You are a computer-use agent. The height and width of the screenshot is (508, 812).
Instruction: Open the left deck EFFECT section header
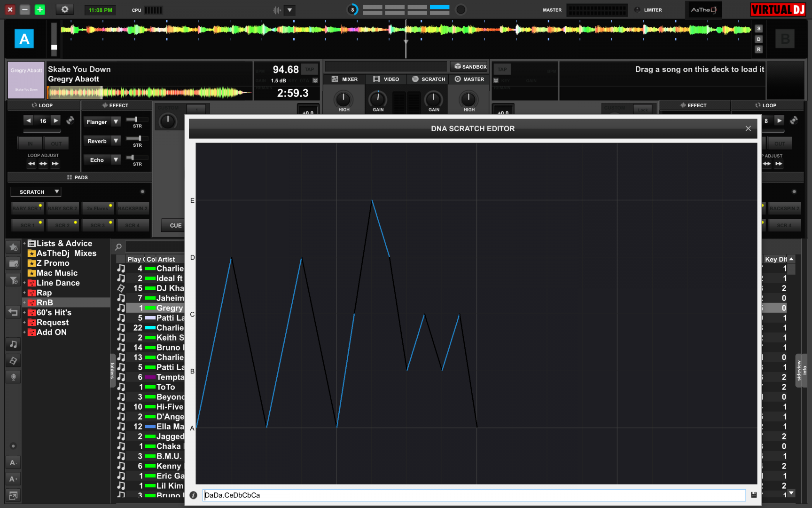tap(117, 105)
